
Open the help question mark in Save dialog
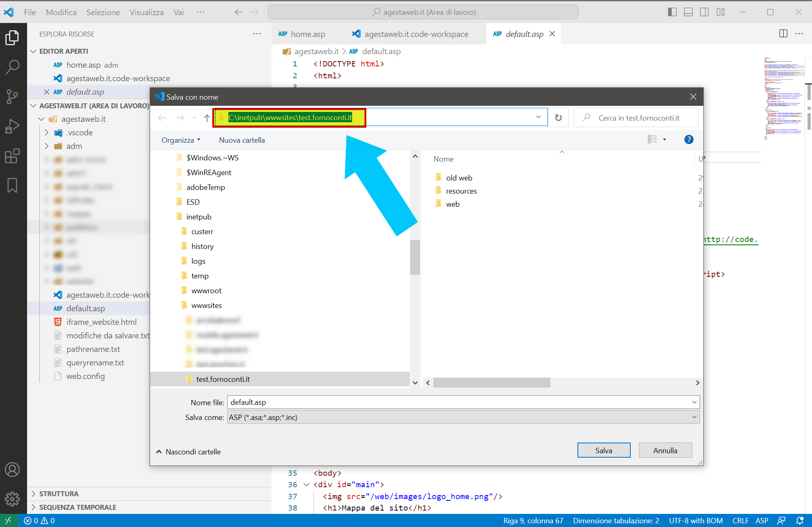(x=689, y=139)
